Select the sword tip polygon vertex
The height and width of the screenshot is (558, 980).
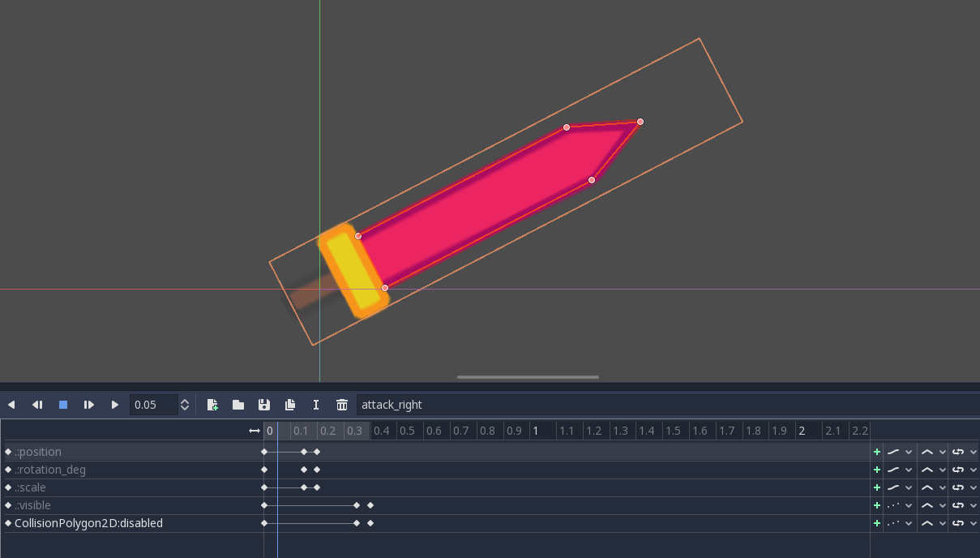tap(640, 122)
